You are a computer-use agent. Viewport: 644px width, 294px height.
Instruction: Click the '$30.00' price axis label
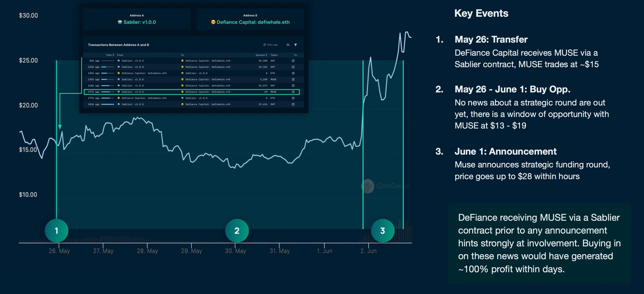[x=28, y=15]
